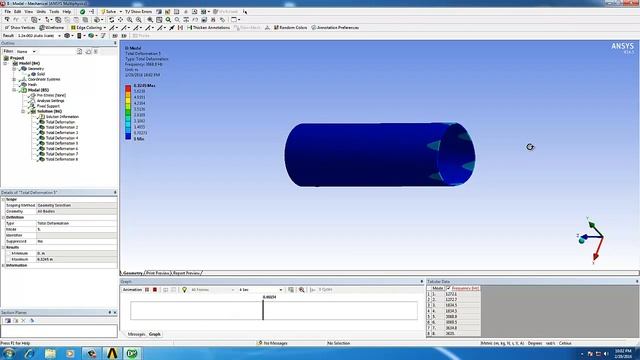640x360 pixels.
Task: Switch to the Report Preview tab
Action: (186, 273)
